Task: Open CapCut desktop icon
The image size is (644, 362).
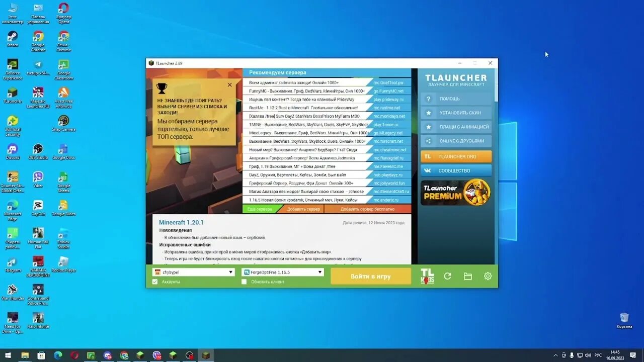Action: point(38,208)
